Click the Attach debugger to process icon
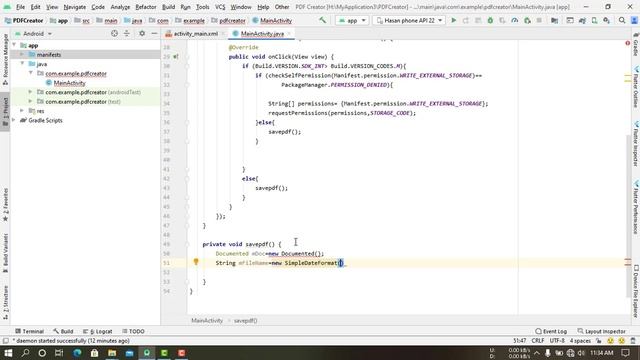This screenshot has height=360, width=640. coord(527,20)
